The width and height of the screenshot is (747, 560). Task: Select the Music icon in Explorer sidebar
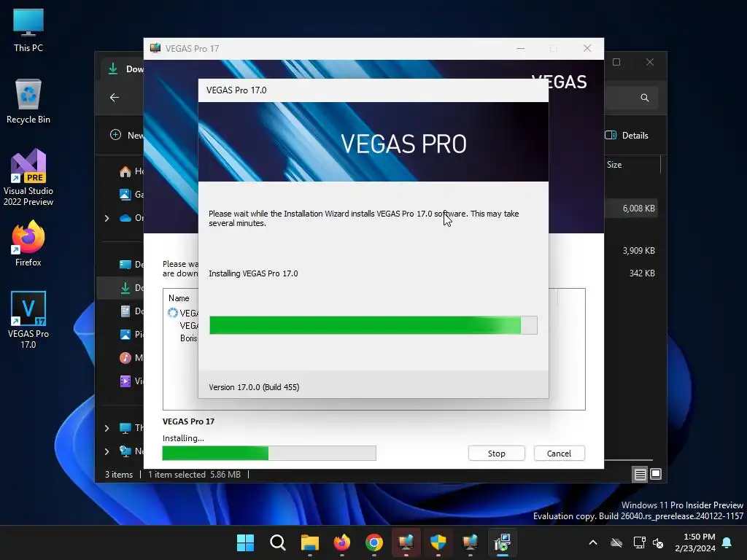(125, 357)
